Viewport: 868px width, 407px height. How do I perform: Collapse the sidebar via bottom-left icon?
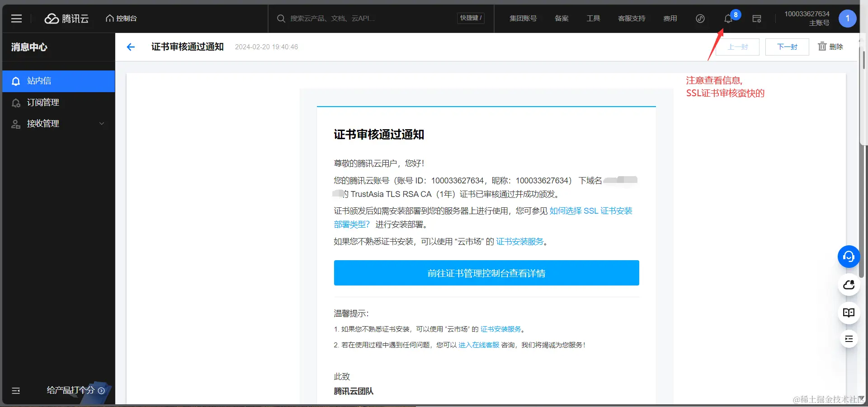coord(16,391)
